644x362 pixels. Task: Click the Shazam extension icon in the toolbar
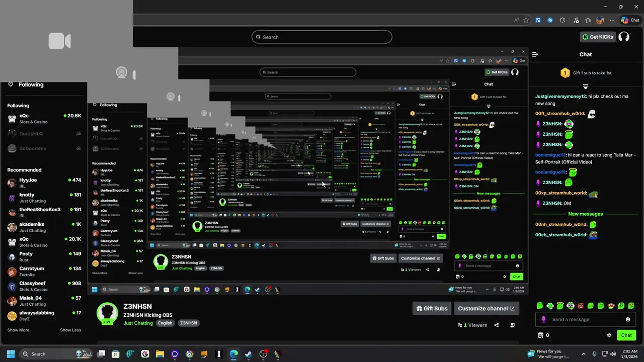point(550,20)
